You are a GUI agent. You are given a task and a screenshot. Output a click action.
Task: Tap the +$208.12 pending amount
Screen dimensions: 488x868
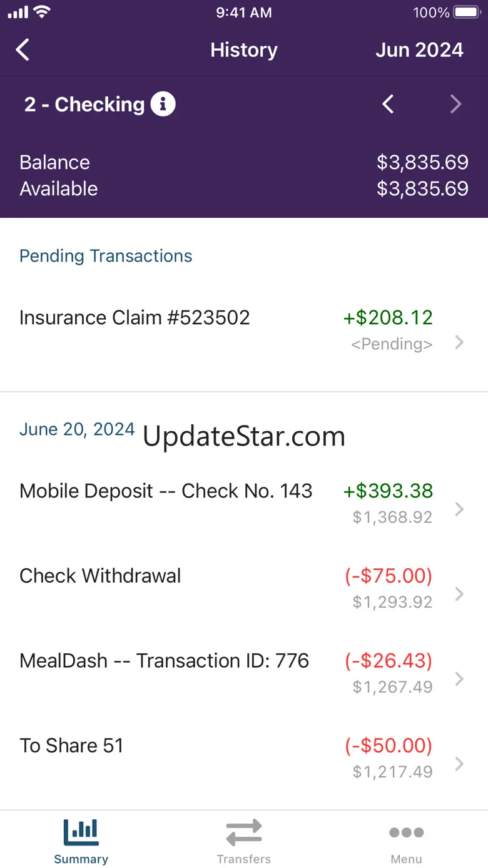click(x=388, y=317)
